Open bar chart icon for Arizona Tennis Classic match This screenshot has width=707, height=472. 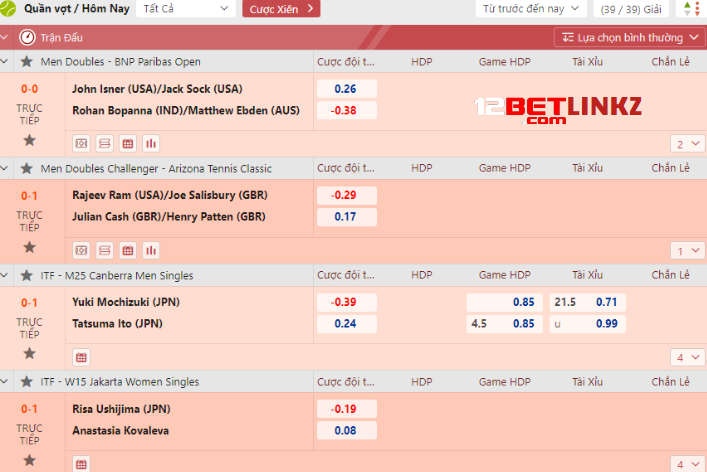click(x=151, y=250)
